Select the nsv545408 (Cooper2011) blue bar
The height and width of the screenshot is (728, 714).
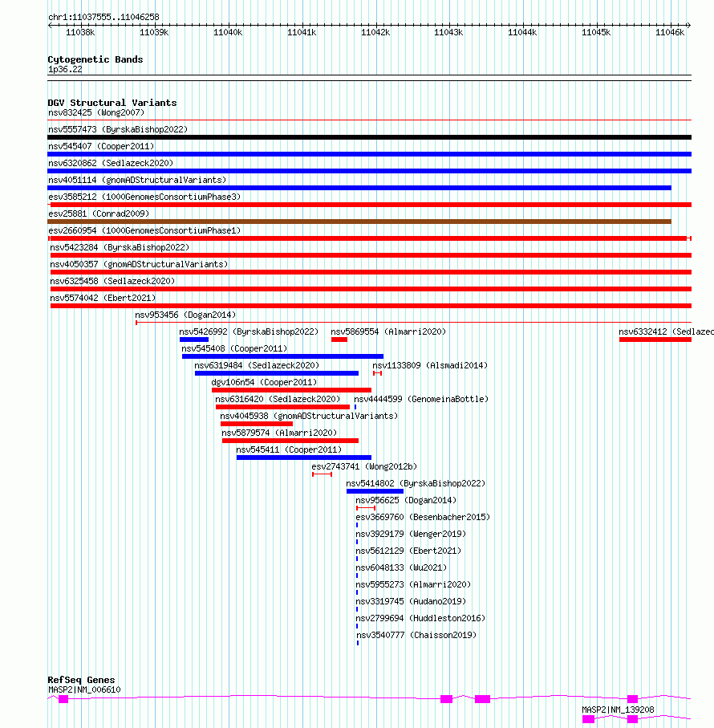coord(282,356)
